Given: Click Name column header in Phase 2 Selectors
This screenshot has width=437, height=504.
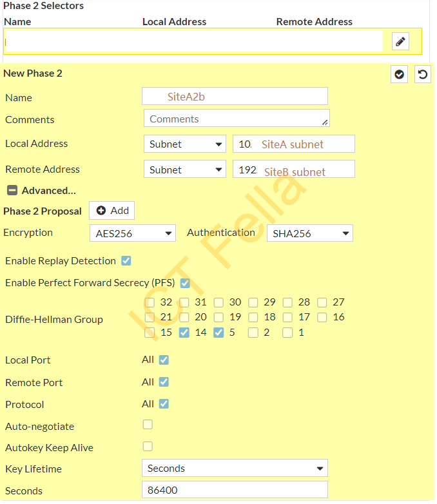Looking at the screenshot, I should pos(17,22).
